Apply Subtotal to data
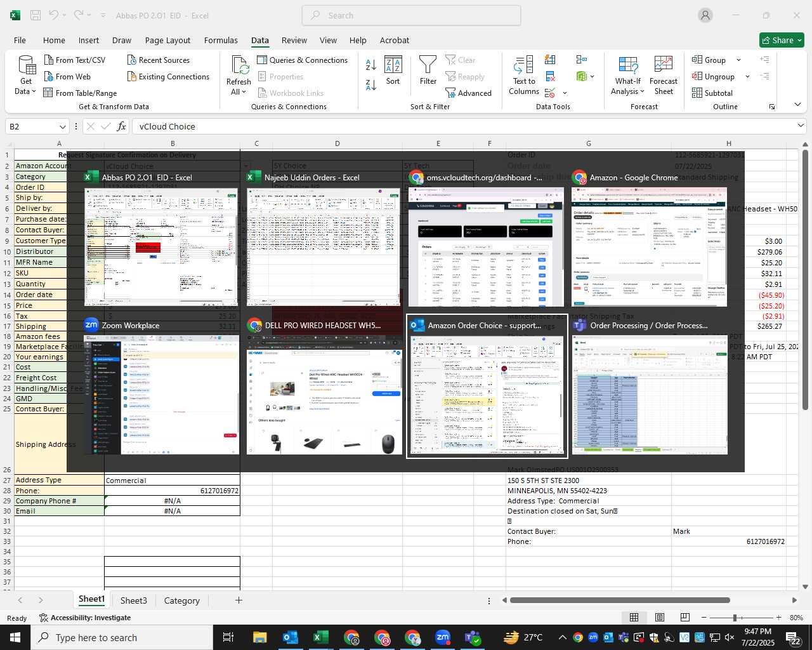Viewport: 812px width, 650px height. tap(712, 93)
